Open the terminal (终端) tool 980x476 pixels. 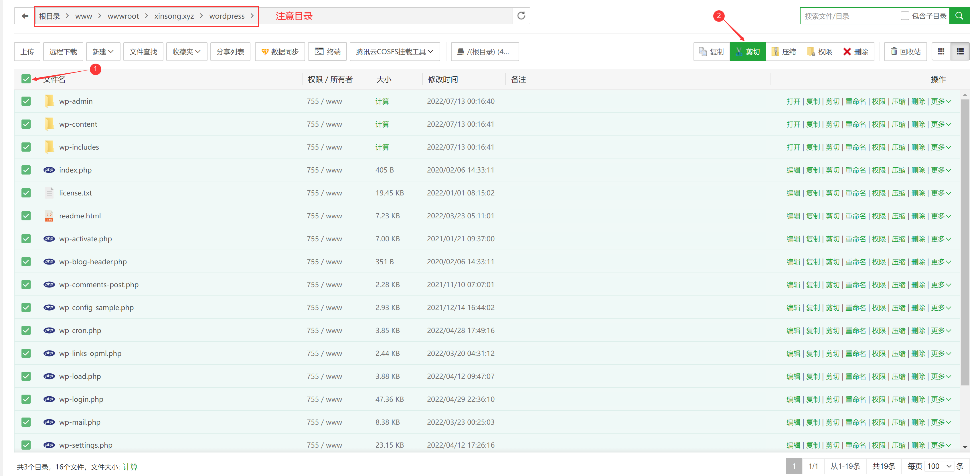point(327,52)
